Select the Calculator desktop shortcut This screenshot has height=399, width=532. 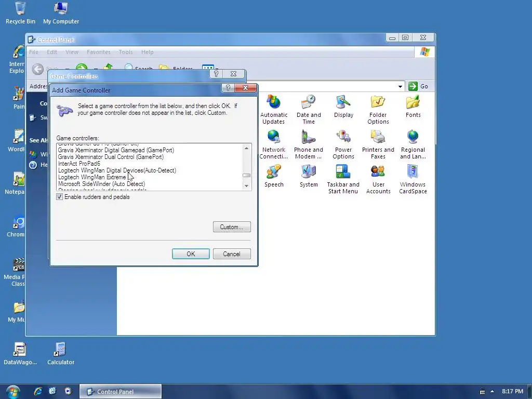61,353
